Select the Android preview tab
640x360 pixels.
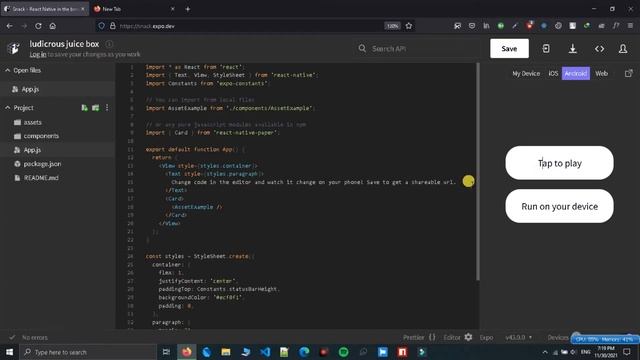pyautogui.click(x=576, y=73)
